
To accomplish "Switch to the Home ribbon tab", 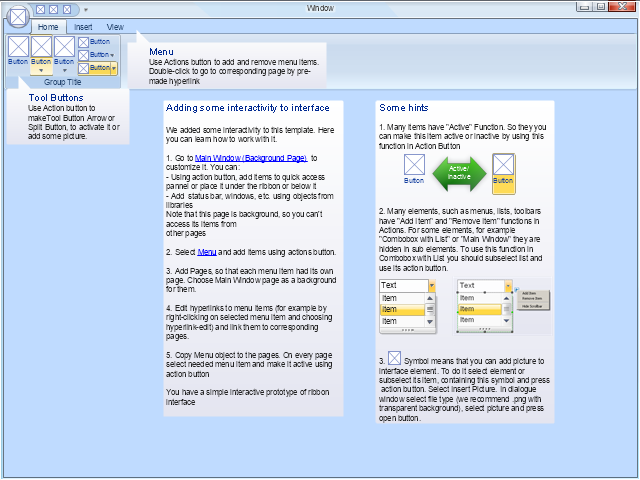I will click(48, 27).
